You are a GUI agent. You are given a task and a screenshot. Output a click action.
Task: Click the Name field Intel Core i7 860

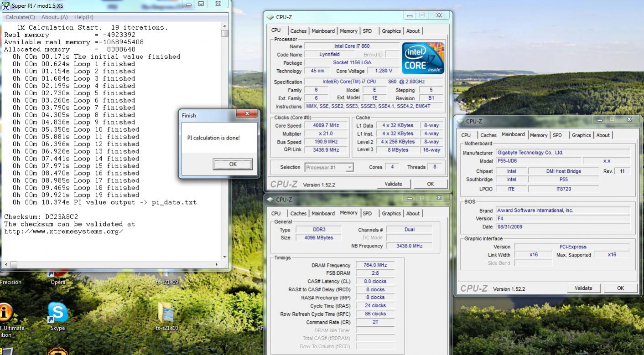click(x=352, y=46)
